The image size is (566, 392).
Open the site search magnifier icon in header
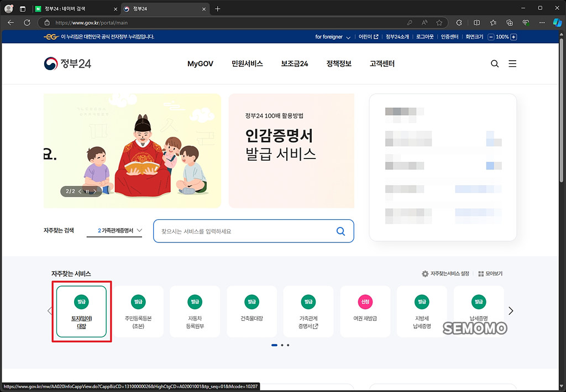tap(495, 64)
